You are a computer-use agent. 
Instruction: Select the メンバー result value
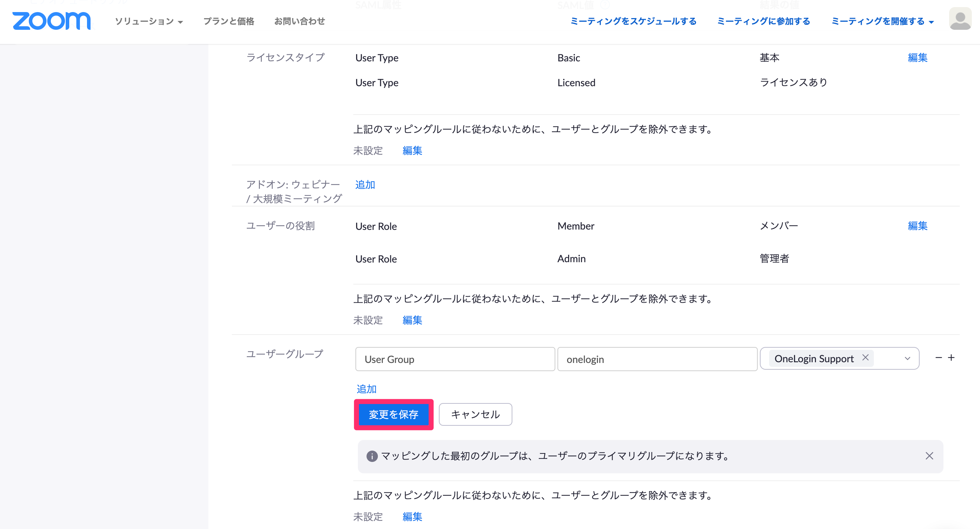point(779,226)
